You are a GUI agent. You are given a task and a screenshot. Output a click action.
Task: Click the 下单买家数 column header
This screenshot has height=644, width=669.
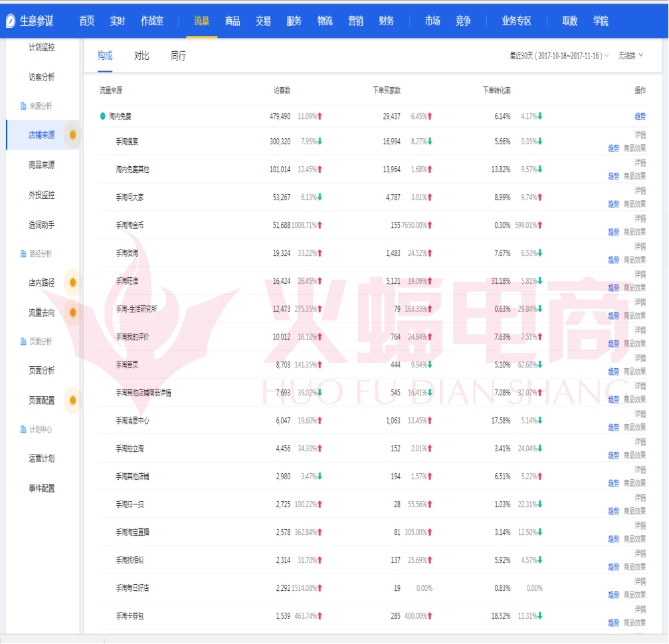tap(387, 90)
